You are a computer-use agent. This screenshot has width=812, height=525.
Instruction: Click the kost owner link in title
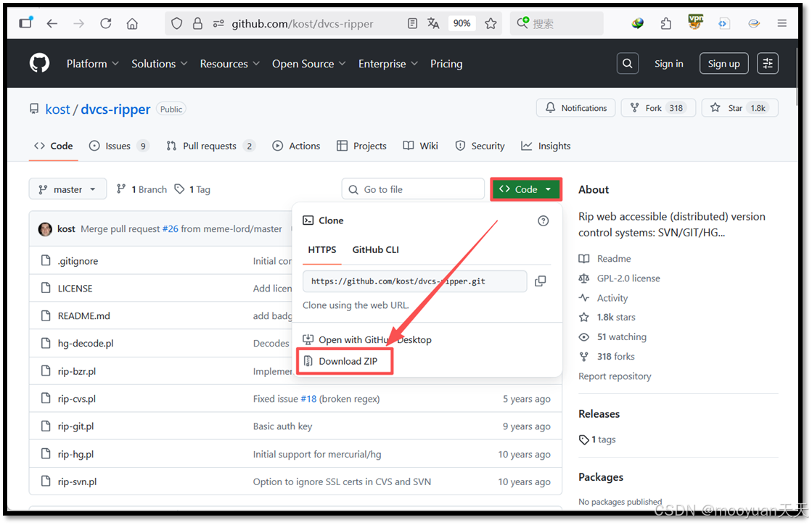tap(57, 109)
